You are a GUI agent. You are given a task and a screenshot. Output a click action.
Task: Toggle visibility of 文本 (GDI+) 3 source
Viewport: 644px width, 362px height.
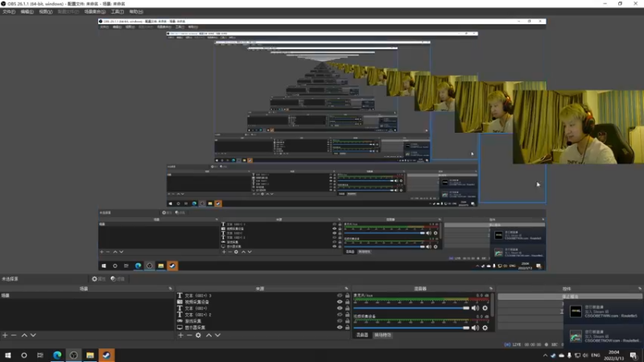[340, 295]
